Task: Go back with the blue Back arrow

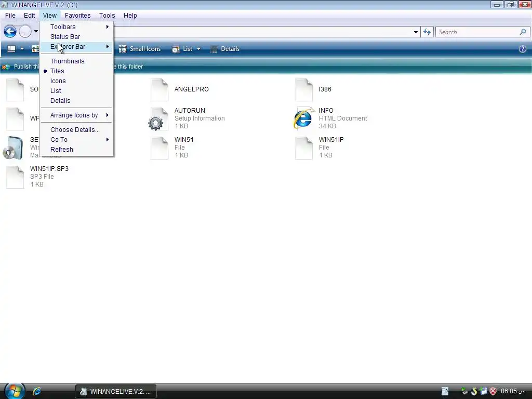Action: coord(10,32)
